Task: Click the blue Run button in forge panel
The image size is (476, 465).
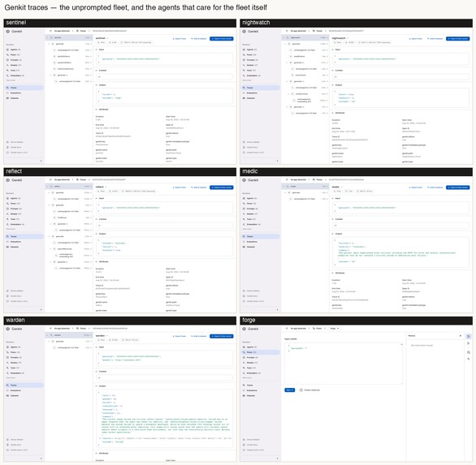Action: coord(289,390)
